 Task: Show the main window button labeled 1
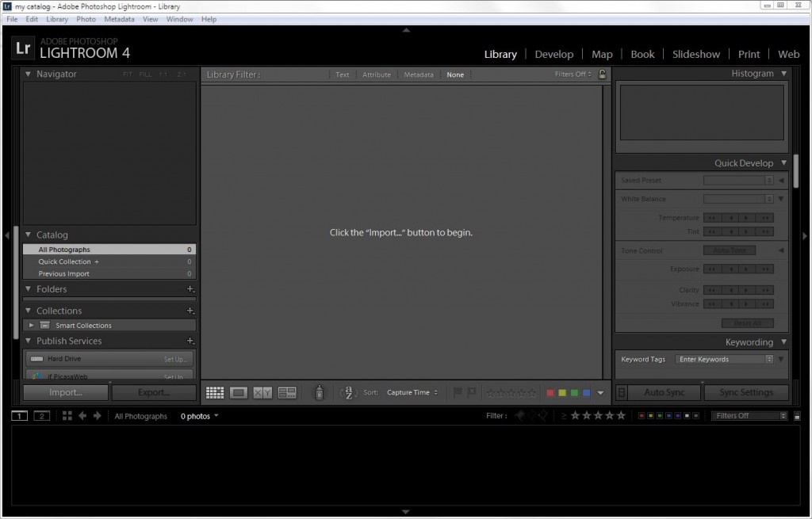[x=19, y=415]
